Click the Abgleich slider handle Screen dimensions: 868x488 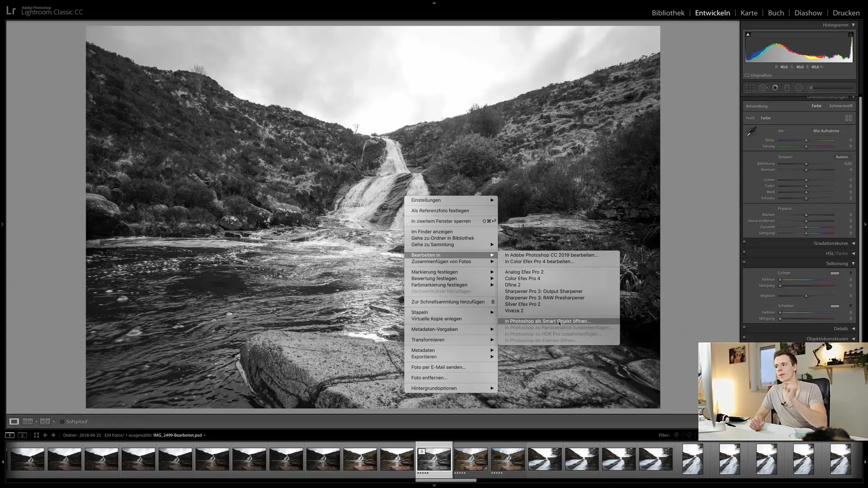pyautogui.click(x=806, y=296)
